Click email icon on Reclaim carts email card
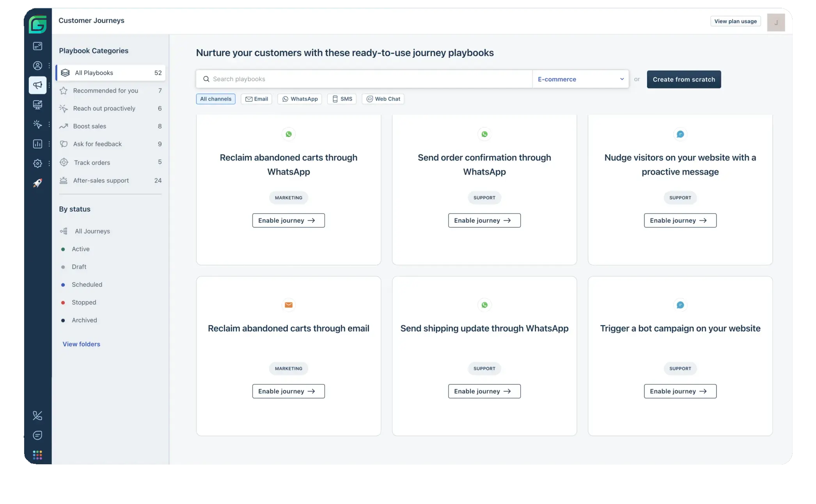The width and height of the screenshot is (816, 504). point(289,305)
